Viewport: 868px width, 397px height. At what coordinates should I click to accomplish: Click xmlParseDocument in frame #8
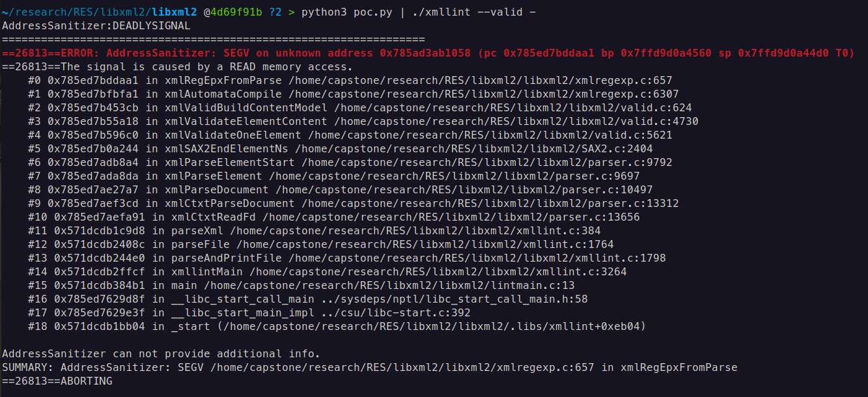(216, 190)
